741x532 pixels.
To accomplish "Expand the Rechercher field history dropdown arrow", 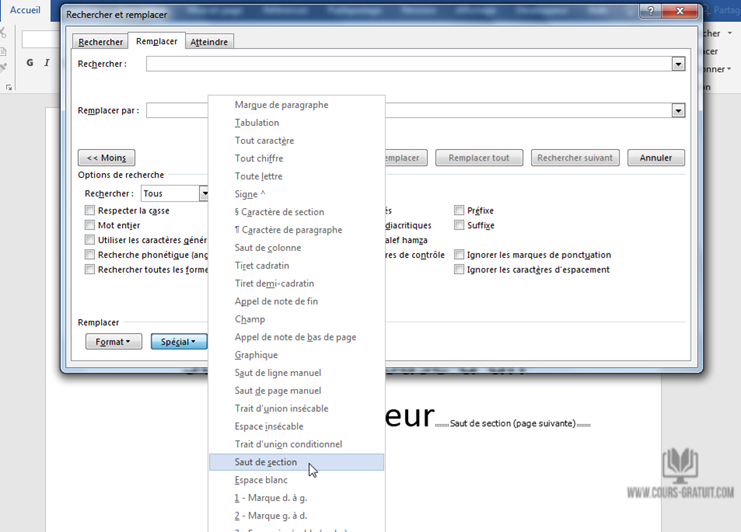I will click(x=678, y=64).
